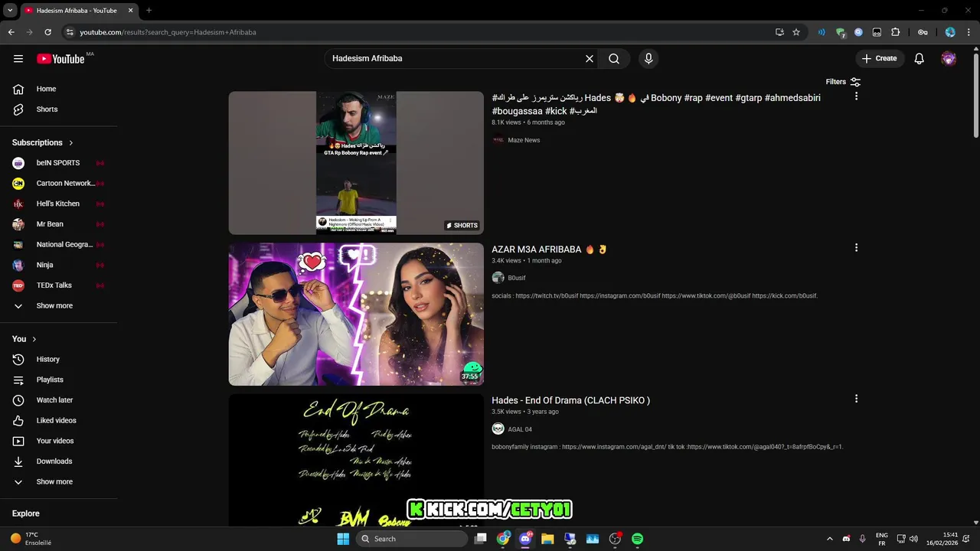Open Mr Bean subscription channel

[58, 224]
